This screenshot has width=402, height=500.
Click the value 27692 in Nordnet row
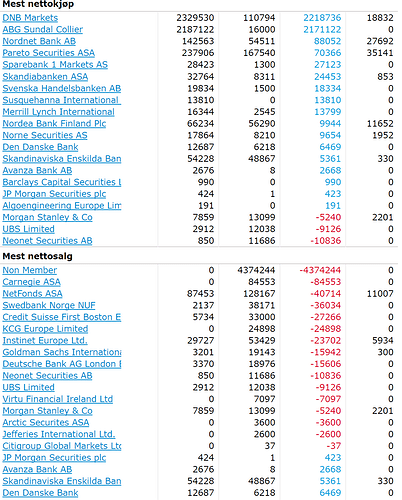(380, 41)
